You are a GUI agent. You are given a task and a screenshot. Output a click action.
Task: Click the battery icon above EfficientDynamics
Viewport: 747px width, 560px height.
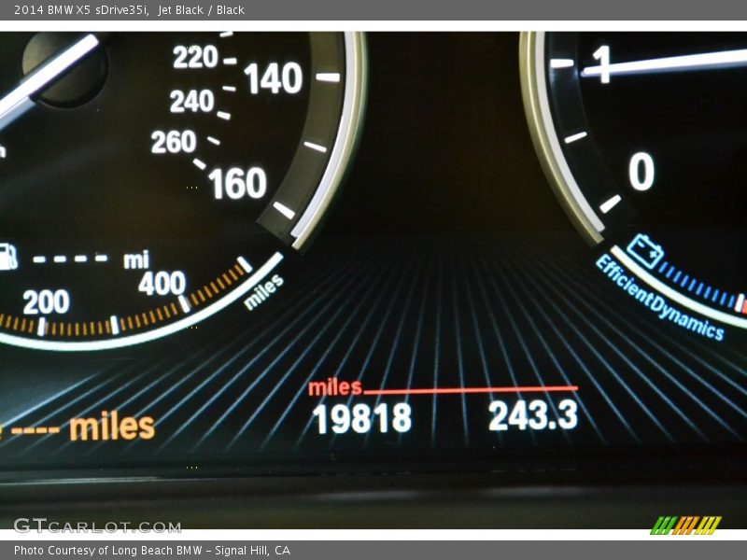point(645,250)
